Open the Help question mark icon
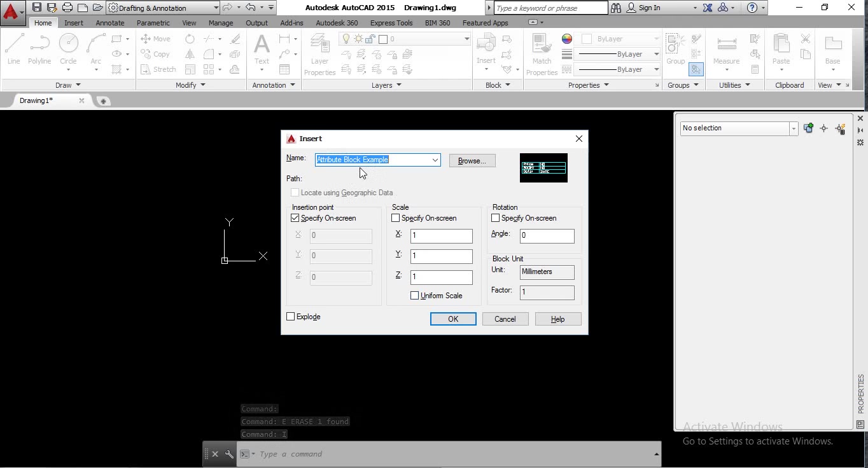This screenshot has width=868, height=468. click(752, 8)
